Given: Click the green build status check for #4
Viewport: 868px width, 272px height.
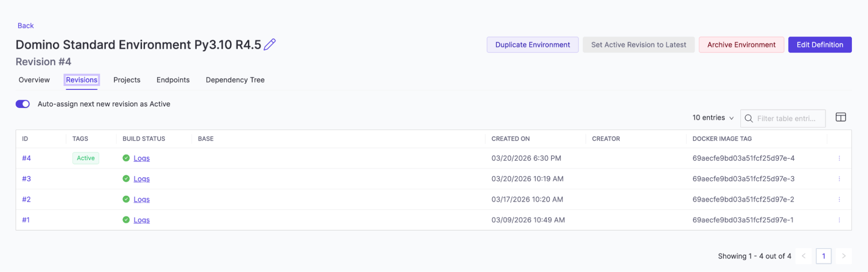Looking at the screenshot, I should point(126,158).
